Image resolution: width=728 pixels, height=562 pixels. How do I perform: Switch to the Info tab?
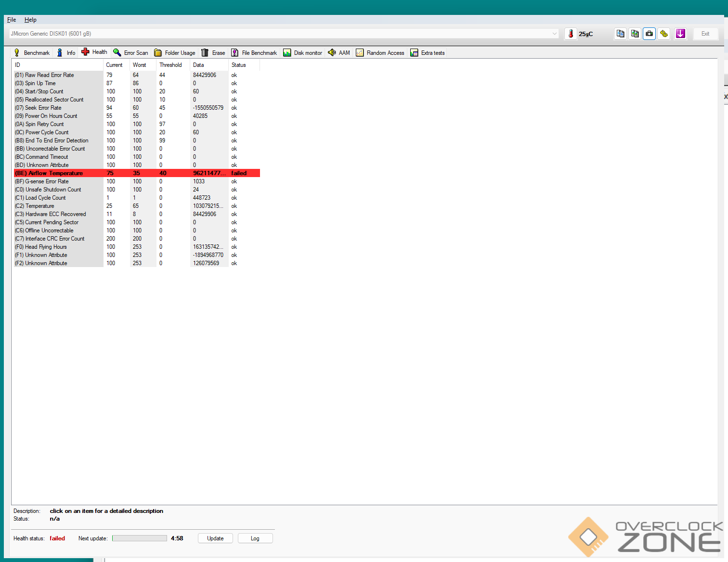pyautogui.click(x=66, y=53)
